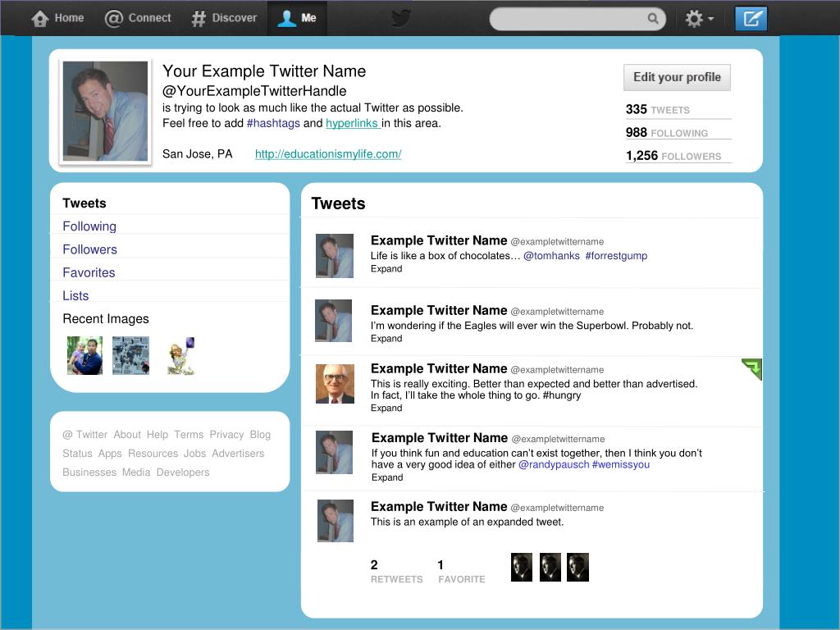Expand the fun and education tweet
The image size is (840, 630).
387,477
